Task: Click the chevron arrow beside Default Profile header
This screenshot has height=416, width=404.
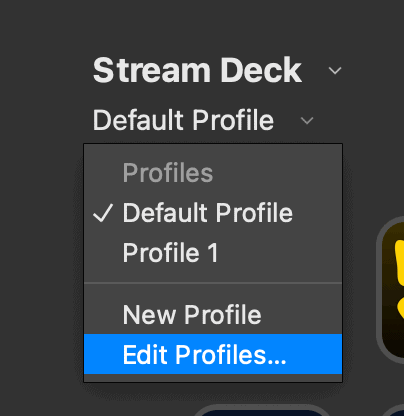Action: 307,120
